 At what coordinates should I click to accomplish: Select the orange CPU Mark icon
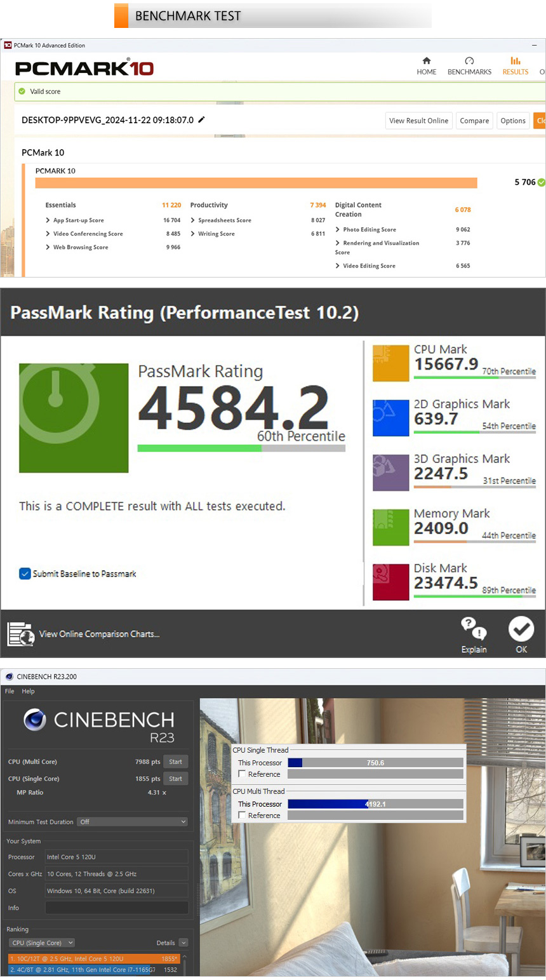(x=390, y=363)
